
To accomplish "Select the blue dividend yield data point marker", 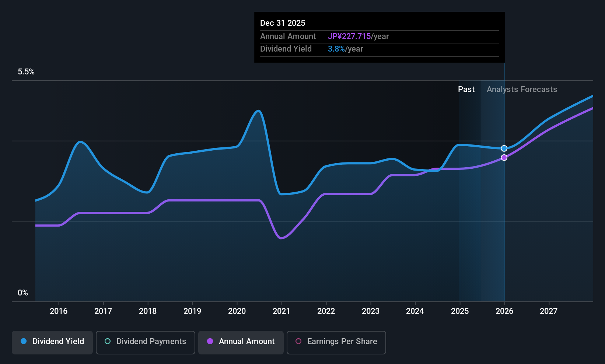I will (x=504, y=148).
